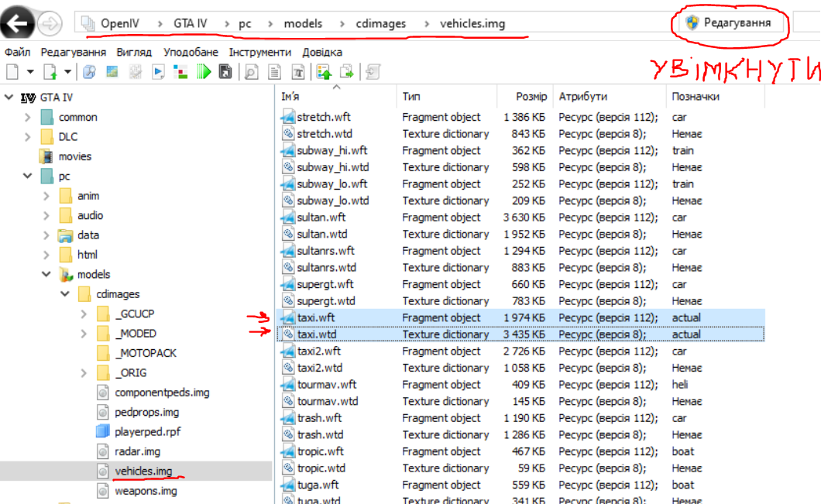The width and height of the screenshot is (821, 504).
Task: Open the Довідка menu
Action: click(x=322, y=53)
